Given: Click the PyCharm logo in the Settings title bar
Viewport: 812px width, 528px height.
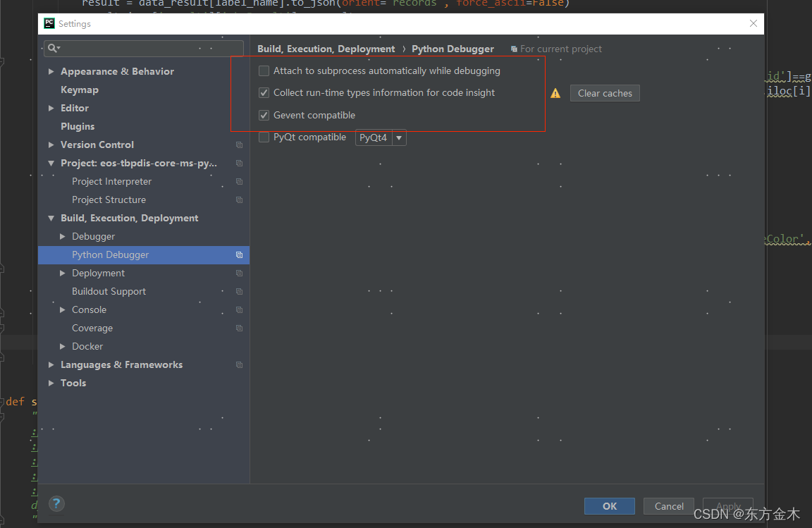Looking at the screenshot, I should click(x=49, y=23).
